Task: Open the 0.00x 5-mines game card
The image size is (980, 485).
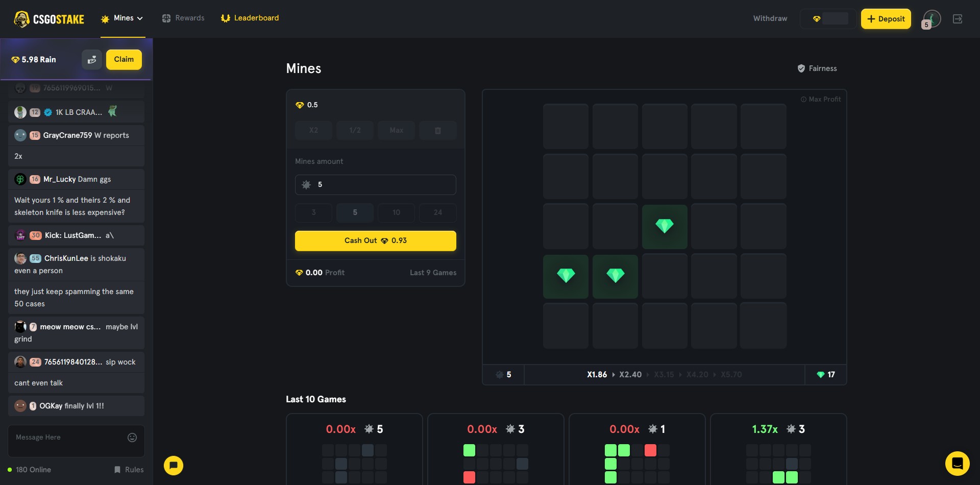Action: click(354, 449)
